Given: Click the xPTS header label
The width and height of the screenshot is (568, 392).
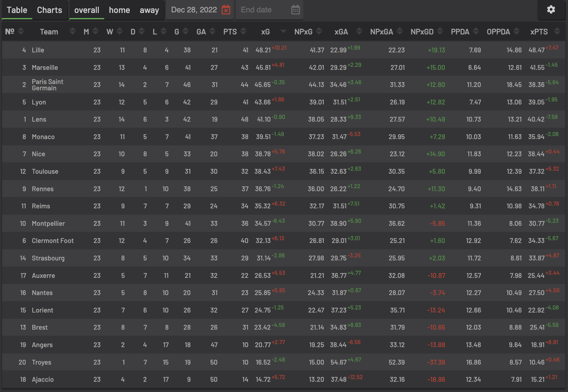Looking at the screenshot, I should point(539,32).
